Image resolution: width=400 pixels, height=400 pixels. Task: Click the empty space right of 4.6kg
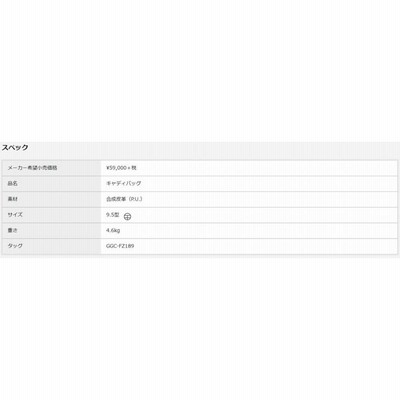click(259, 231)
